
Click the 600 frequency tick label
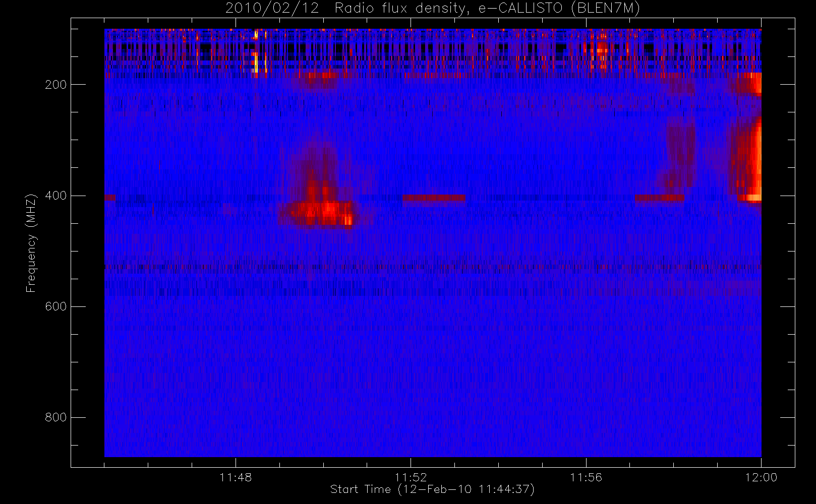pyautogui.click(x=56, y=306)
